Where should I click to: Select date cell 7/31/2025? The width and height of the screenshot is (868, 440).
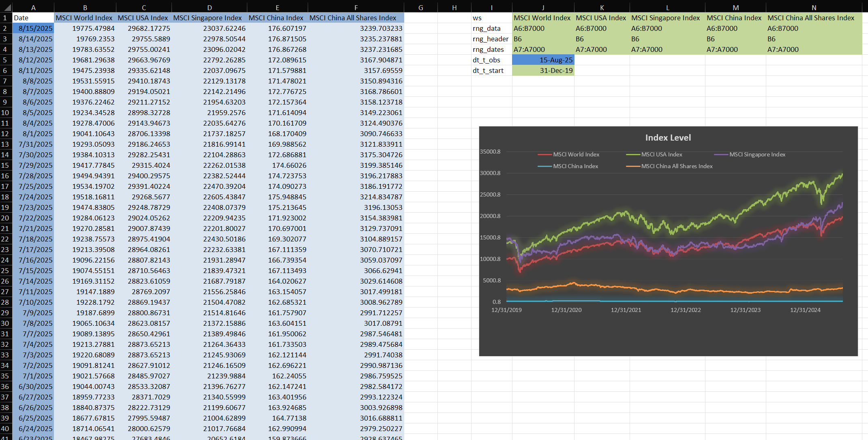pos(33,144)
